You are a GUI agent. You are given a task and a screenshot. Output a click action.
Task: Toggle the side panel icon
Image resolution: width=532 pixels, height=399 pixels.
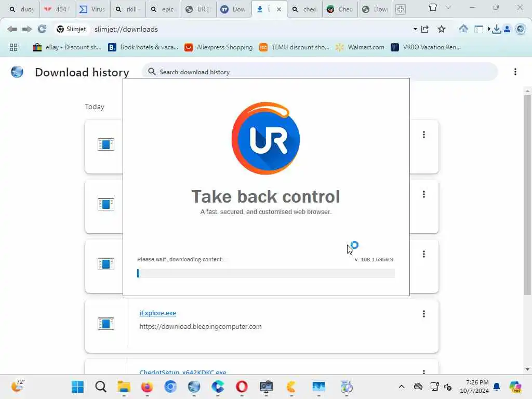(x=478, y=29)
